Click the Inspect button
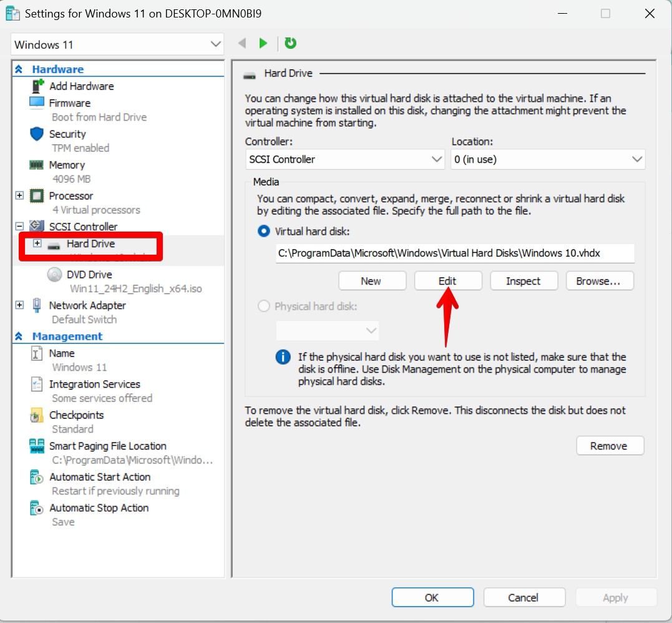The width and height of the screenshot is (672, 623). [x=523, y=281]
